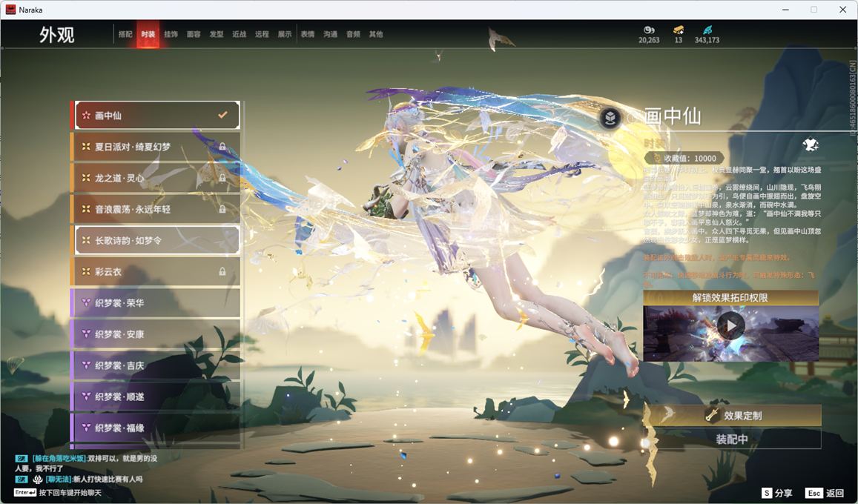
Task: Click the 解锁效果拓印权限 banner
Action: [731, 297]
